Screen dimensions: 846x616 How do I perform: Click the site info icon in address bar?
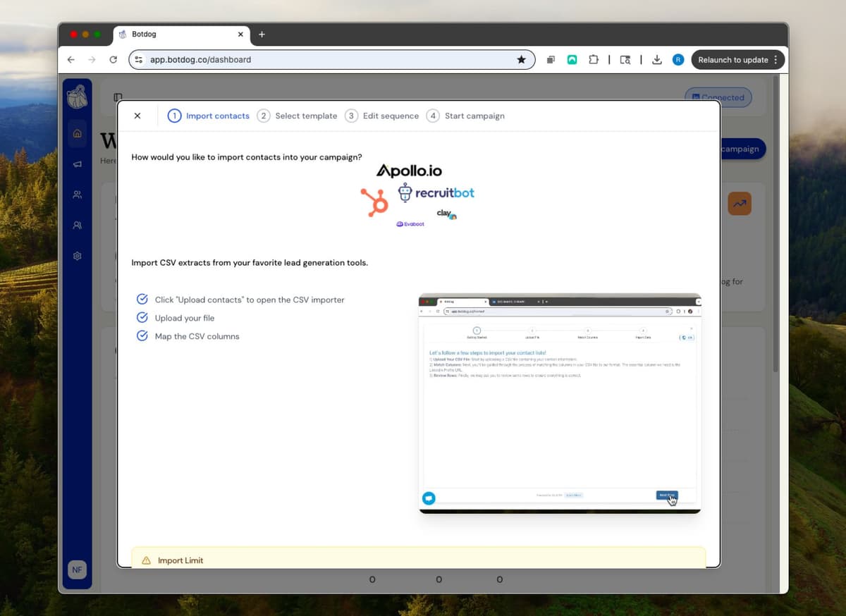coord(139,60)
